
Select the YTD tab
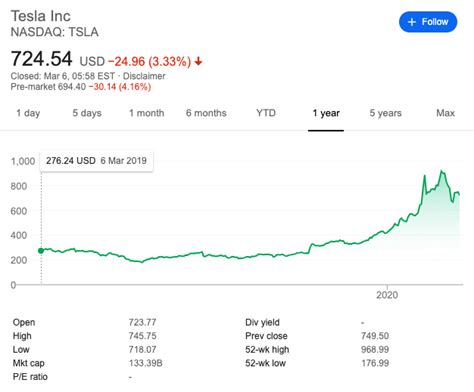[266, 113]
